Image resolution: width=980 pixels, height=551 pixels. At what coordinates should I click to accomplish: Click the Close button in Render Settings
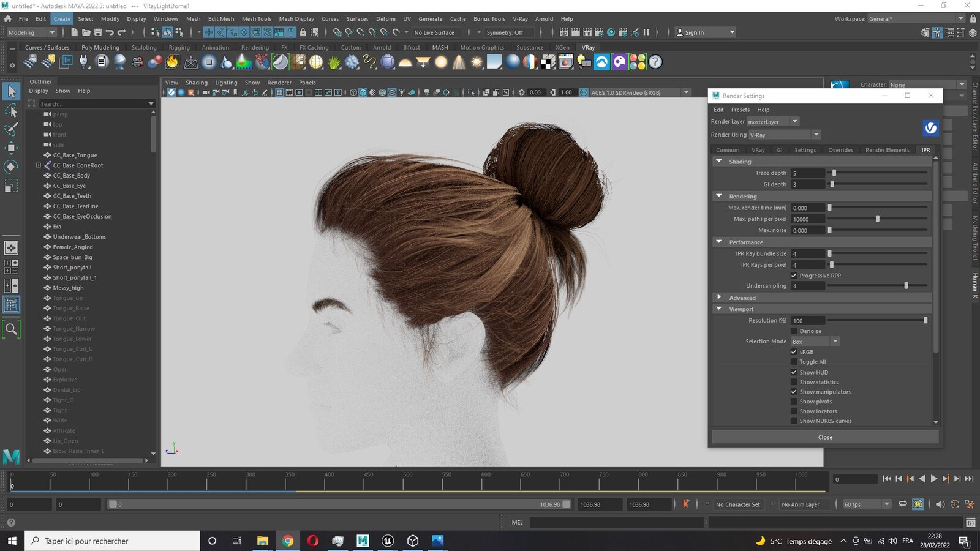[825, 437]
